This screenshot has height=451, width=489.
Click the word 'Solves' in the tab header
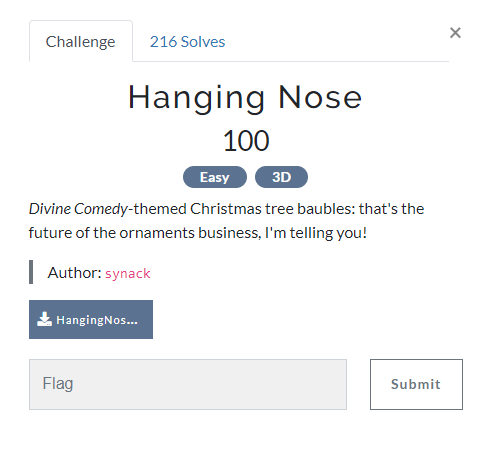click(x=203, y=42)
